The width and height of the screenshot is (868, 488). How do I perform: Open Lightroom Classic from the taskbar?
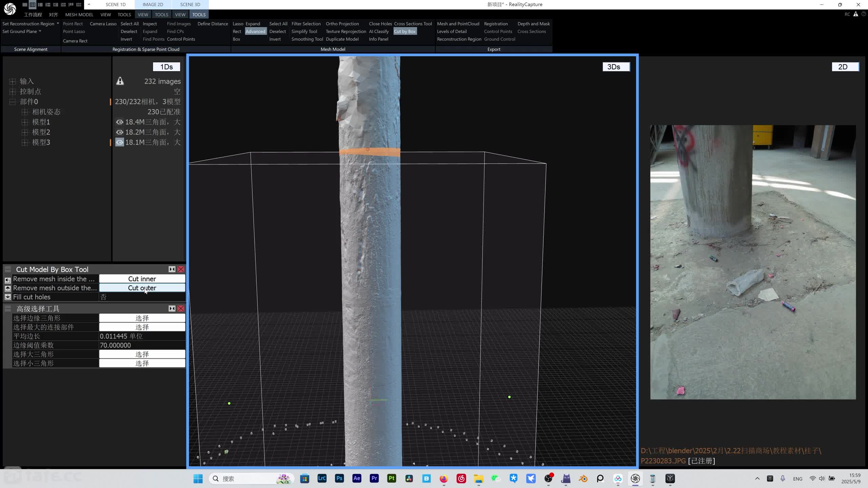(x=322, y=479)
